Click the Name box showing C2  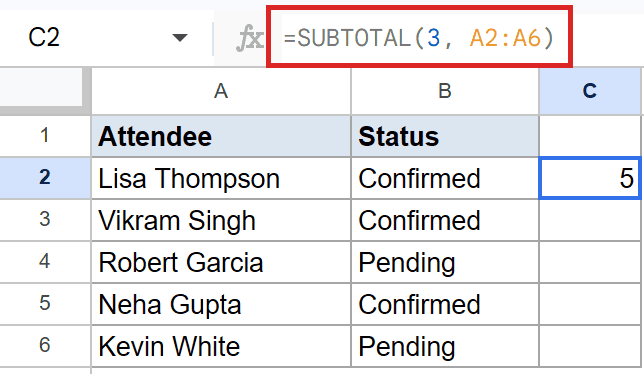[107, 37]
